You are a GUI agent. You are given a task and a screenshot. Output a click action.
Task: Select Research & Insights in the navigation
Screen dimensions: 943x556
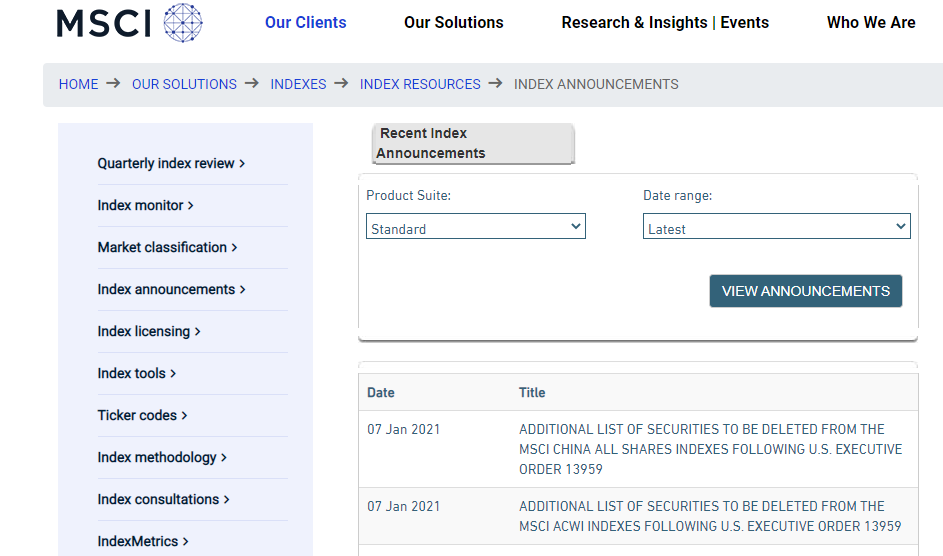coord(634,22)
